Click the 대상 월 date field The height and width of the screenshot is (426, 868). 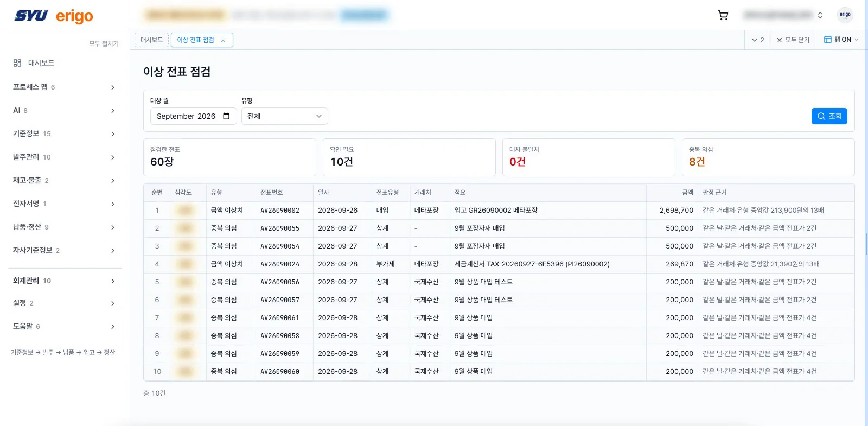(194, 116)
